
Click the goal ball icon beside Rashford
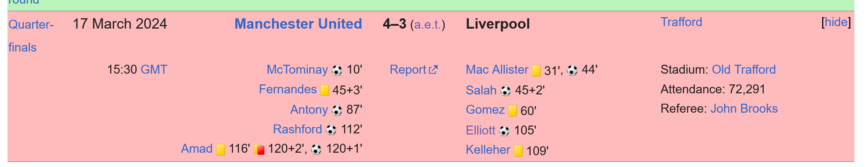coord(331,130)
